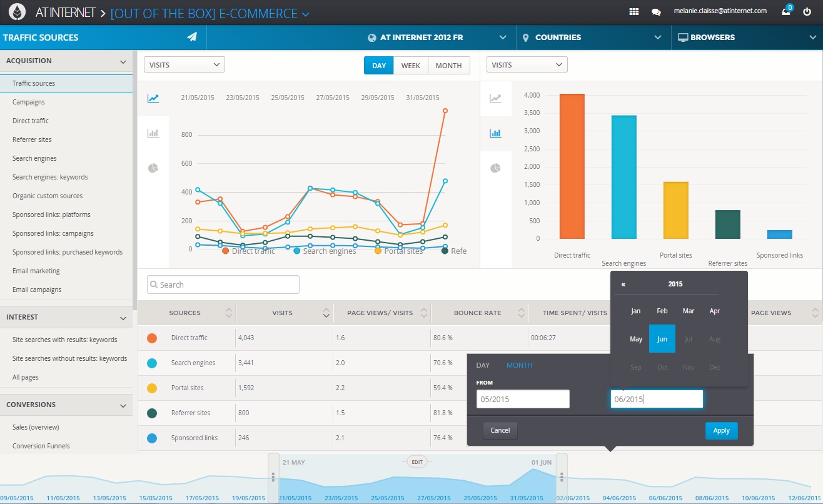
Task: Click the paper plane send icon
Action: [192, 37]
